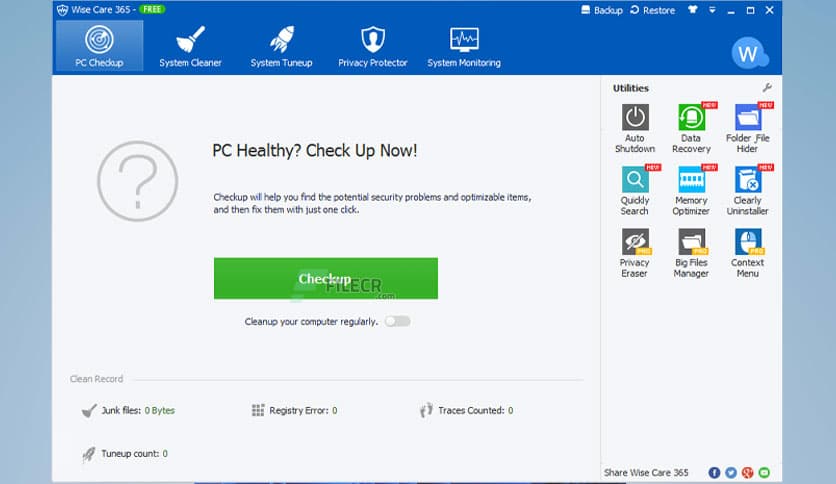Launch the Quickly Search utility
This screenshot has height=484, width=836.
point(635,190)
